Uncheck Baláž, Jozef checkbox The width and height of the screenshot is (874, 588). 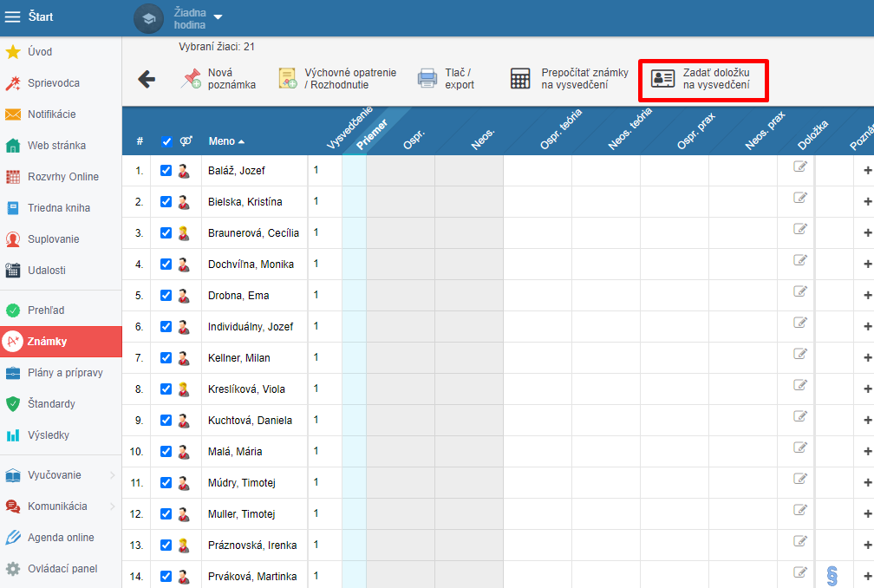click(166, 171)
